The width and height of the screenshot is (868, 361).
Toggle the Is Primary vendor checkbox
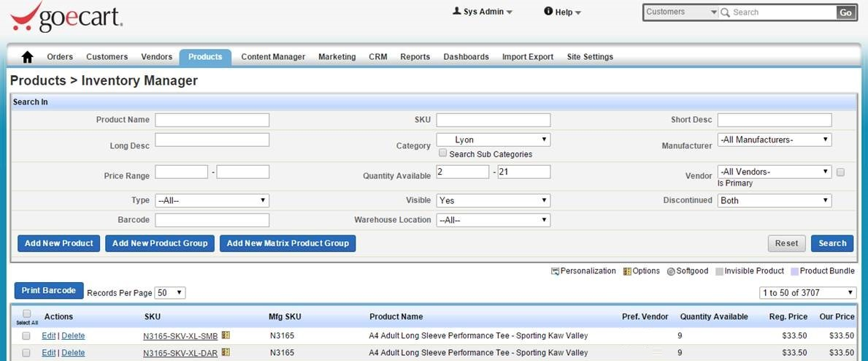click(840, 172)
